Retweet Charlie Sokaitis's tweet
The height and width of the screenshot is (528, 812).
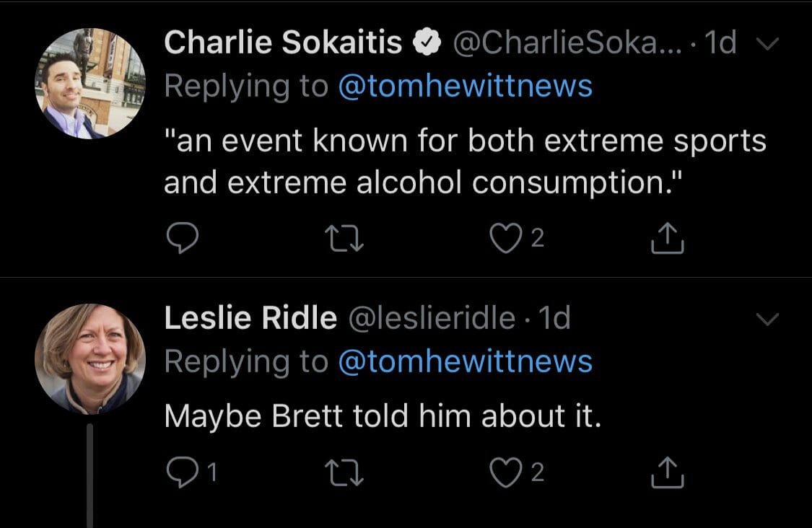[x=344, y=238]
